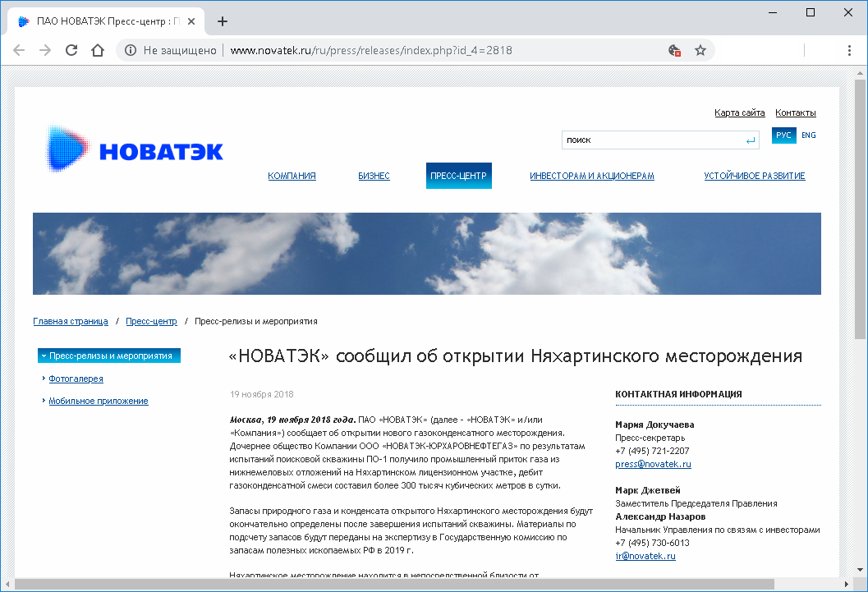Go to Главная страница breadcrumb
This screenshot has height=592, width=868.
click(71, 321)
